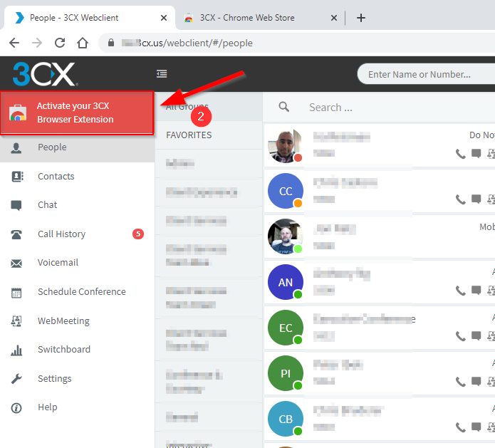
Task: Select the CB avatar contact
Action: [286, 419]
